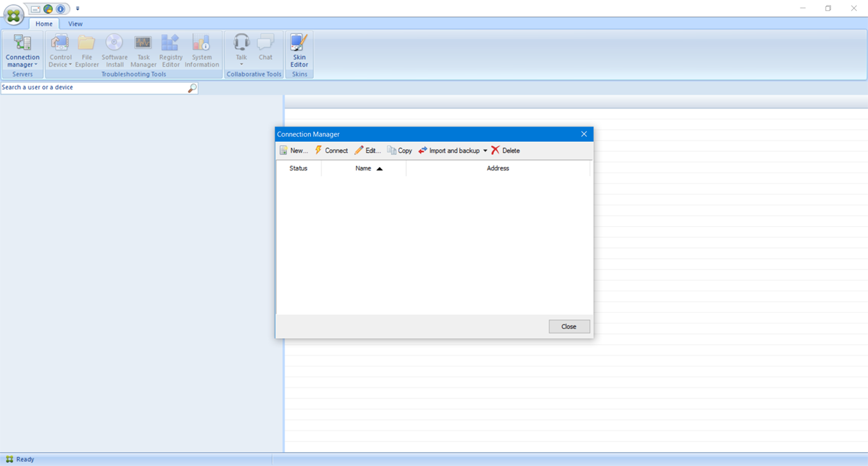Click Connect in Connection Manager toolbar
Image resolution: width=868 pixels, height=466 pixels.
[x=331, y=150]
